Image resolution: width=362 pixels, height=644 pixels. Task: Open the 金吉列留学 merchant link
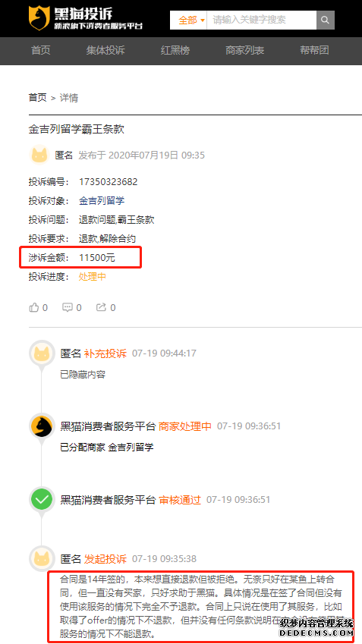click(x=102, y=201)
